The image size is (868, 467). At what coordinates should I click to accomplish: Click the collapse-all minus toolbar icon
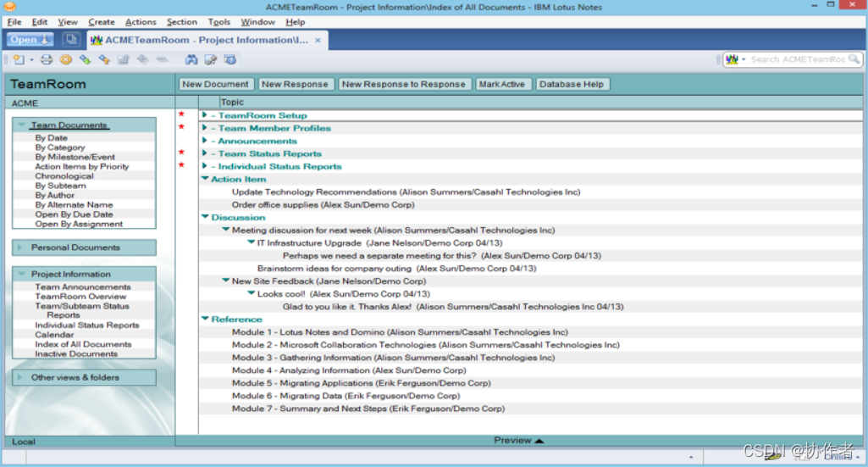(x=163, y=59)
